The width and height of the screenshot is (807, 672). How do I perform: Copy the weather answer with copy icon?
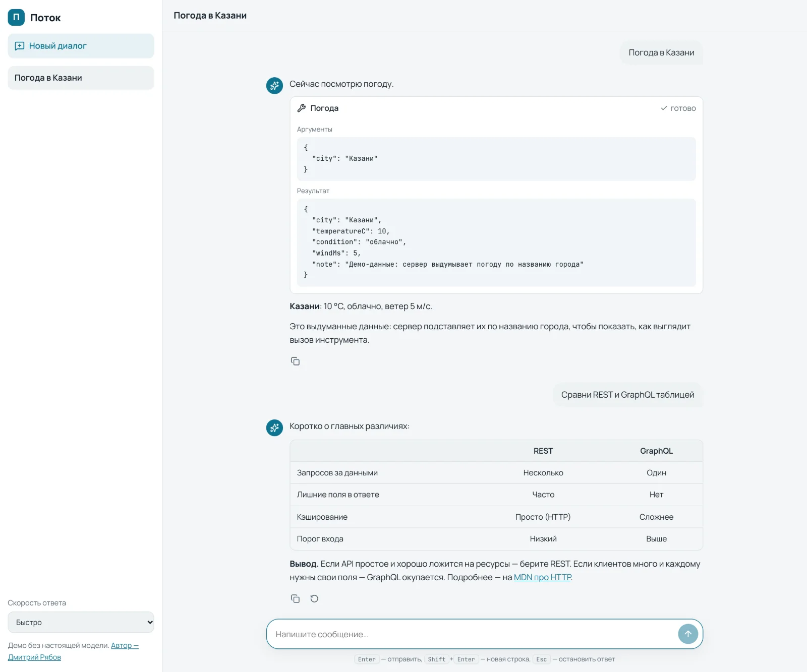296,361
